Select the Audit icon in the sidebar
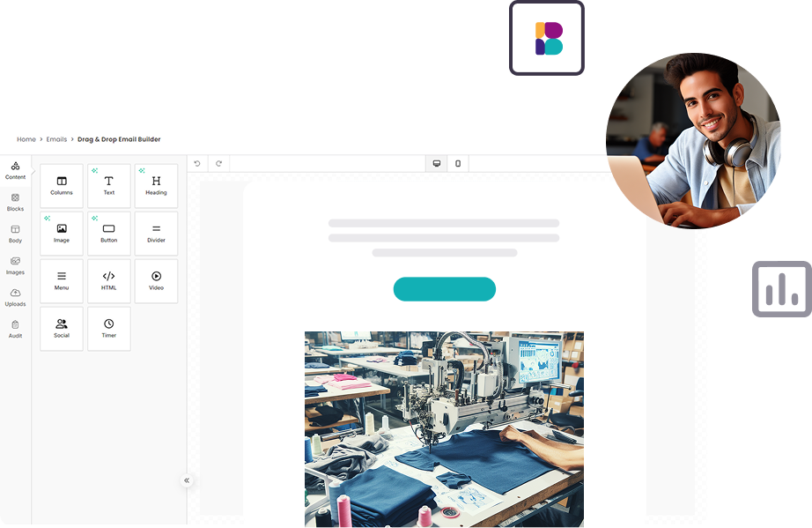The width and height of the screenshot is (812, 528). pyautogui.click(x=15, y=329)
